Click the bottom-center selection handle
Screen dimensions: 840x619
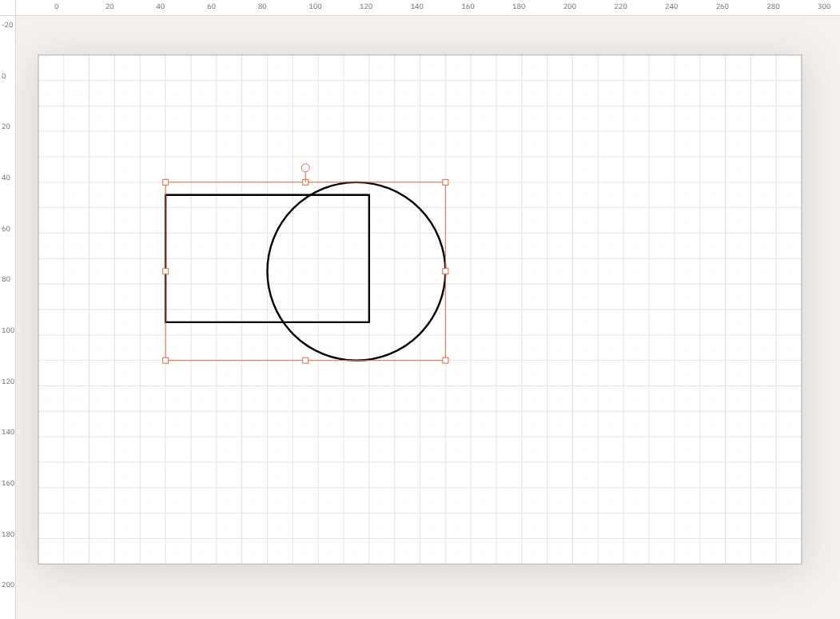[305, 361]
